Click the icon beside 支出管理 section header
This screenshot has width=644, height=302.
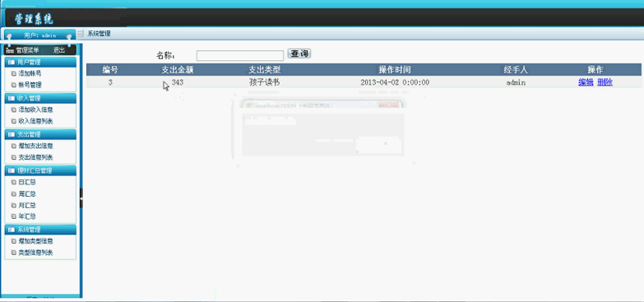click(12, 134)
